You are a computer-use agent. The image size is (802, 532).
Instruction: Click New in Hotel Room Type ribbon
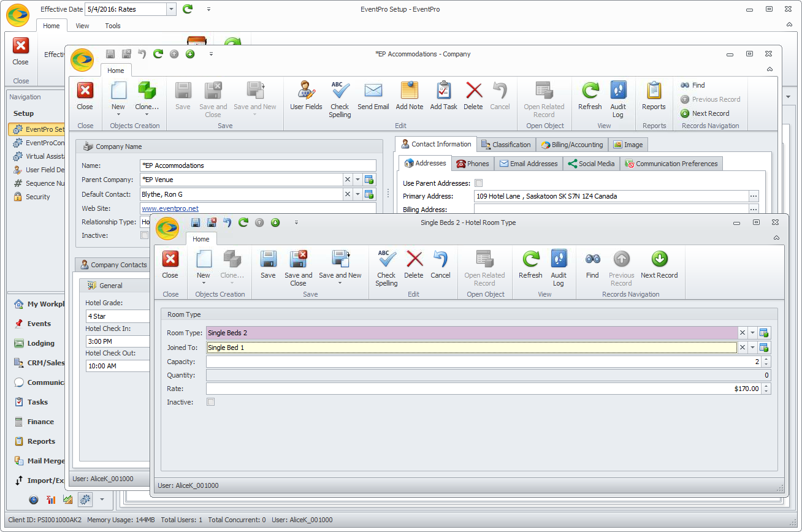204,268
